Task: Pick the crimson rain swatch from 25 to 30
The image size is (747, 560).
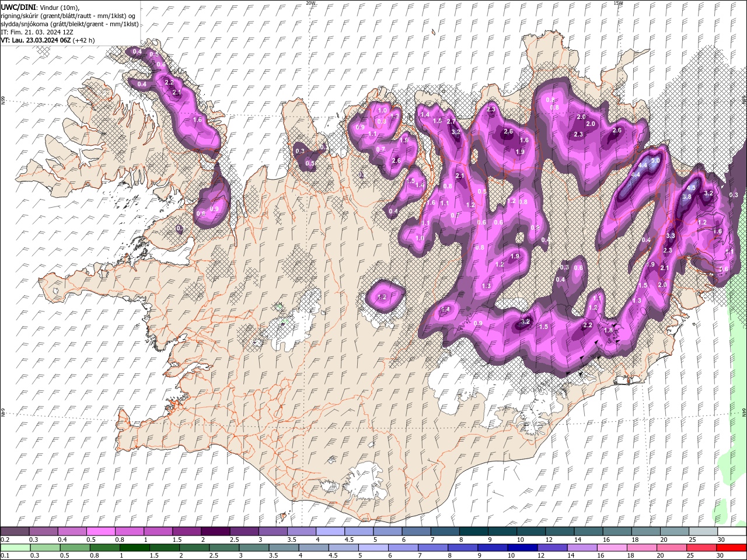Action: [x=700, y=547]
